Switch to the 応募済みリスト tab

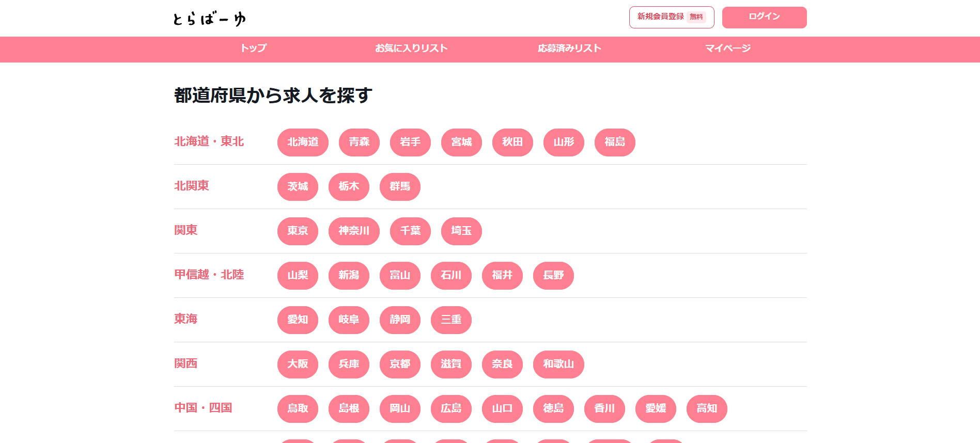pyautogui.click(x=569, y=49)
